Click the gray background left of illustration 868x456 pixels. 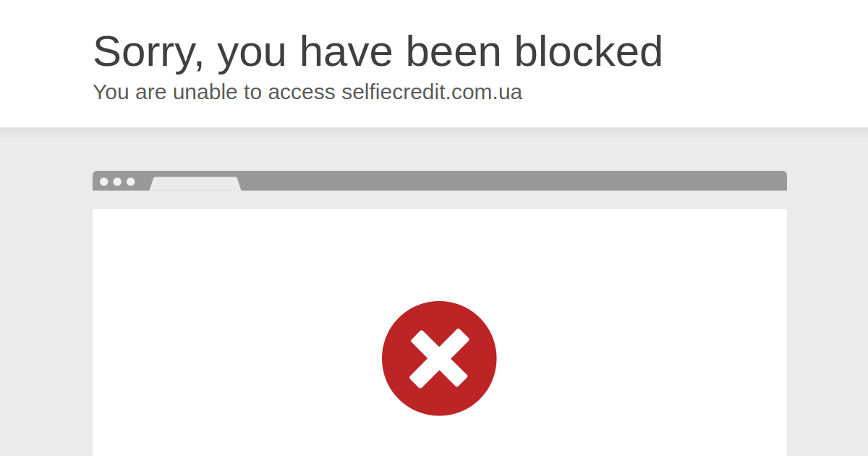(x=46, y=304)
